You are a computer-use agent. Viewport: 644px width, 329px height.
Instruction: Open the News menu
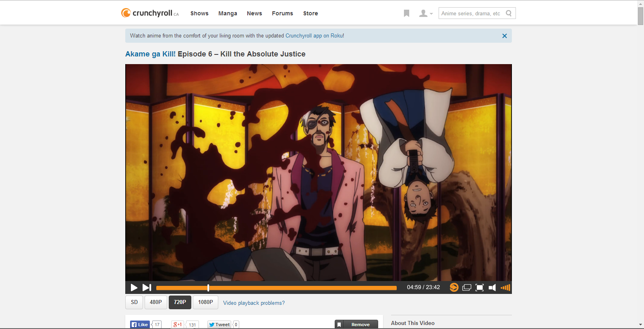click(254, 13)
